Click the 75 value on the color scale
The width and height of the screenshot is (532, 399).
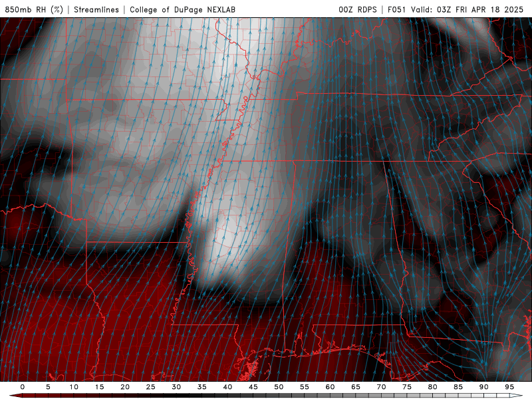(407, 387)
